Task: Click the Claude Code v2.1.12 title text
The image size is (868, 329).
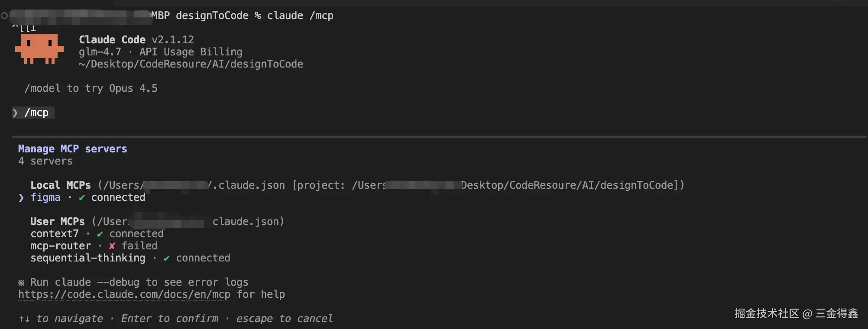Action: pos(136,40)
